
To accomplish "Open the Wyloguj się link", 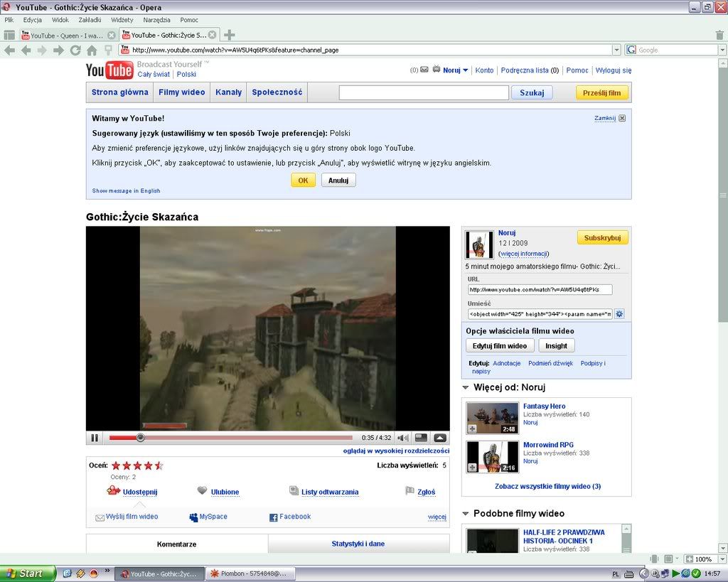I will pyautogui.click(x=614, y=70).
